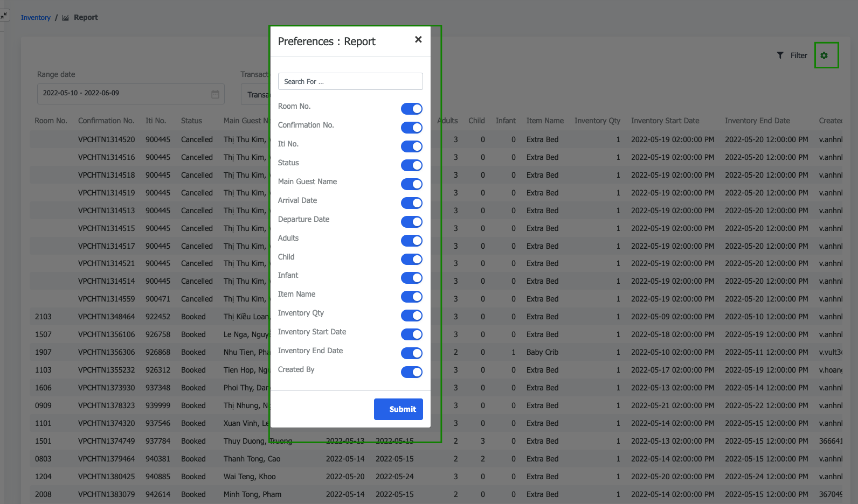Switch off the Inventory Qty toggle
This screenshot has width=858, height=504.
point(411,316)
